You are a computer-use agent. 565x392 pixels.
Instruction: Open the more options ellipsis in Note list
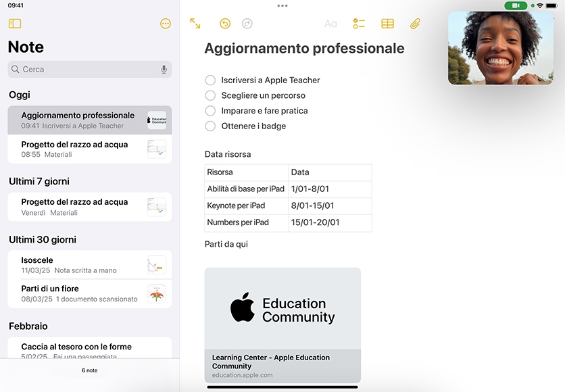pos(166,24)
